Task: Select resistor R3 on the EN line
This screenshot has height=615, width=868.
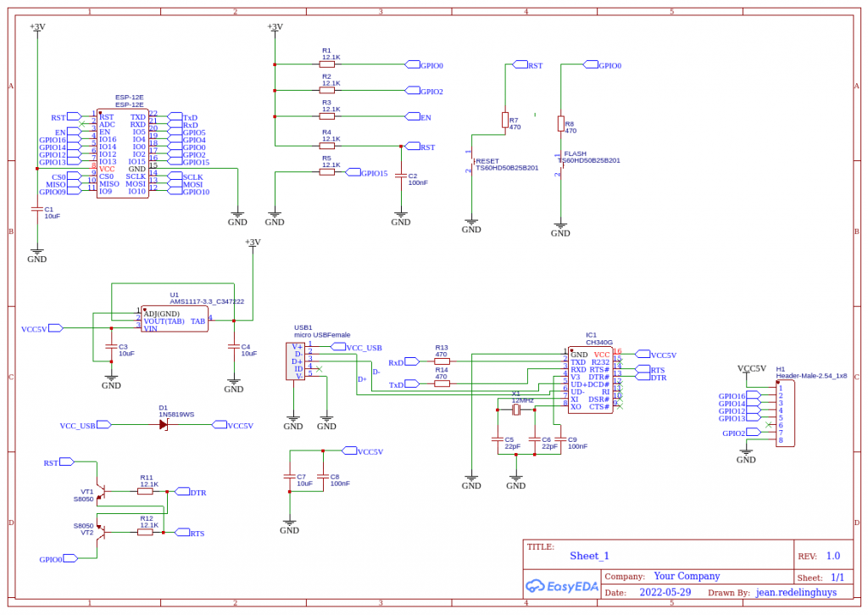Action: point(327,116)
